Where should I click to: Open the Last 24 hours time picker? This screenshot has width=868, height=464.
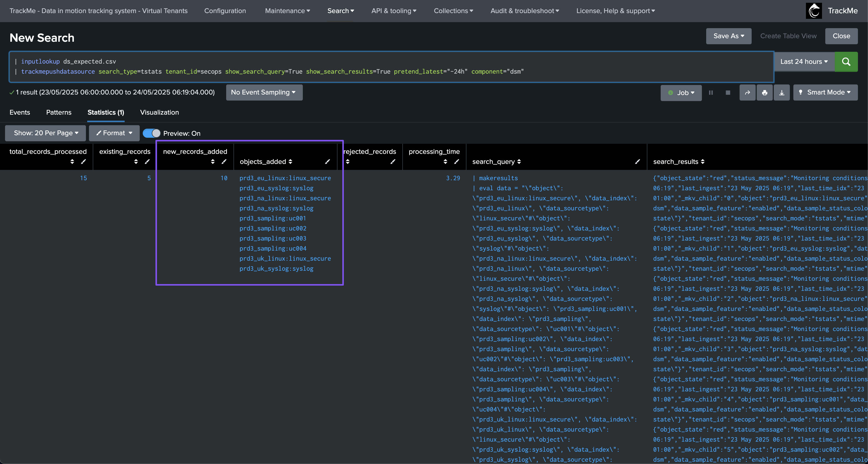point(804,62)
